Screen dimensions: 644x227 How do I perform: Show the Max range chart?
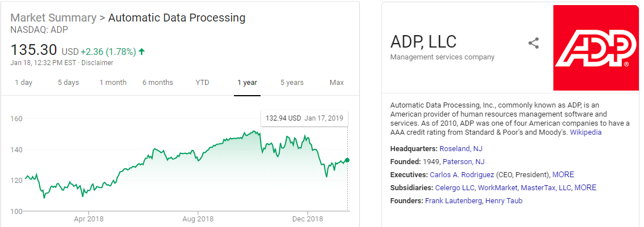pos(336,83)
